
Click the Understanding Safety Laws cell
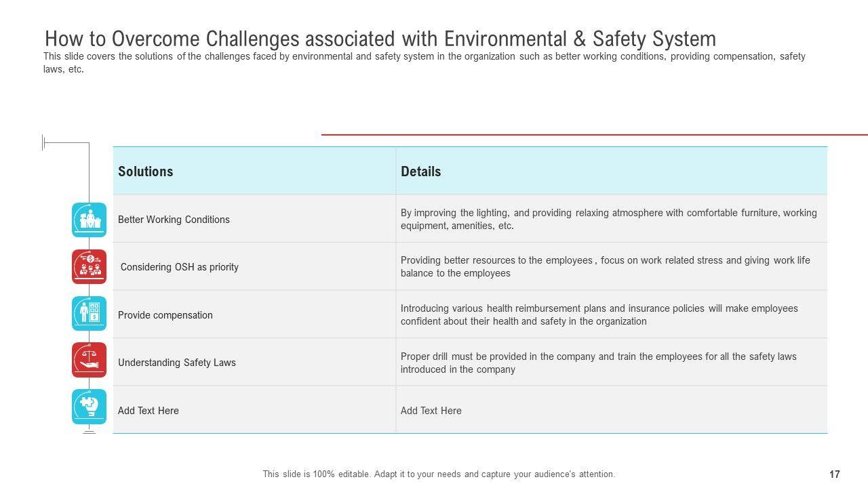tap(177, 363)
